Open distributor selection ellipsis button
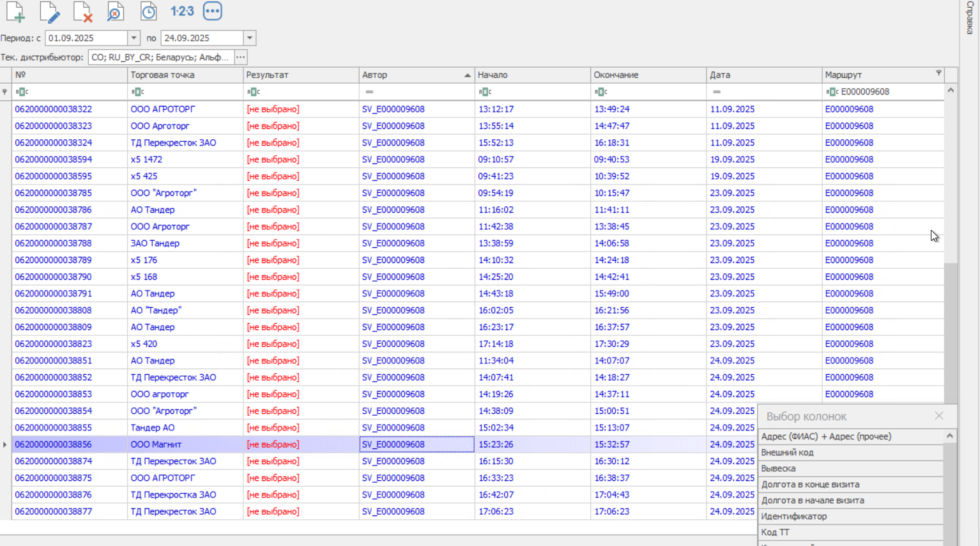Screen dimensions: 980x546 click(x=241, y=57)
